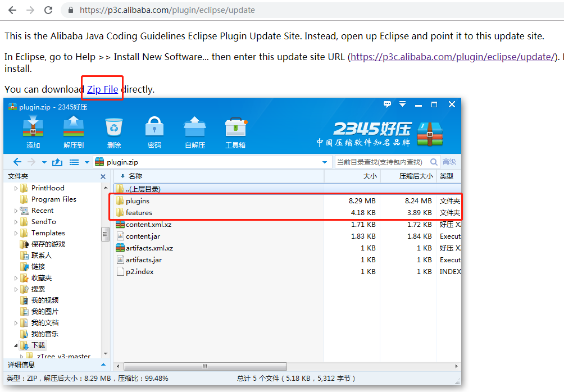Click the Zip File hyperlink on the webpage

(101, 89)
